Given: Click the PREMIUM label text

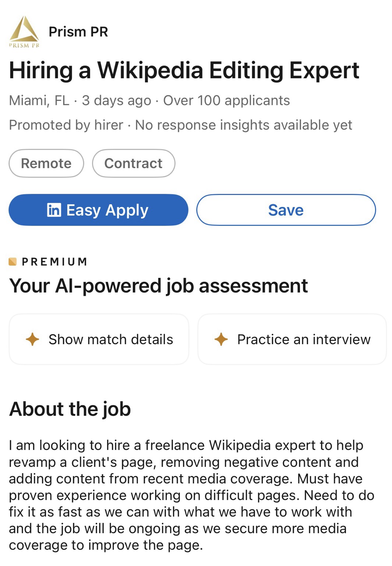Looking at the screenshot, I should coord(54,262).
